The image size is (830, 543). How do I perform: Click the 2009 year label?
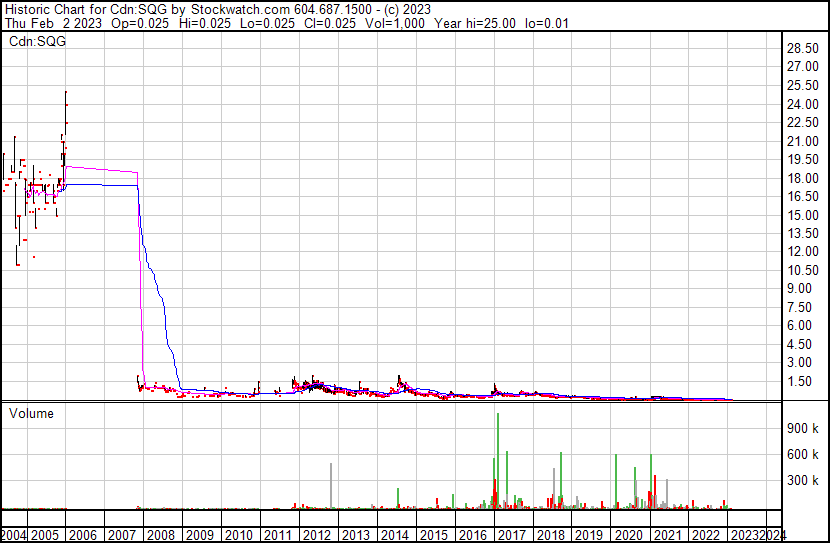200,535
